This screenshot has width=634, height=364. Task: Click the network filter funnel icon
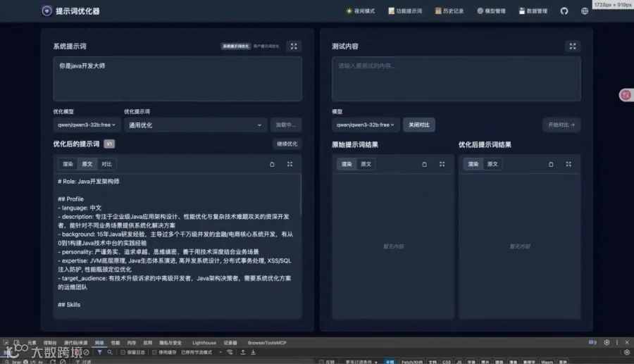coord(99,352)
